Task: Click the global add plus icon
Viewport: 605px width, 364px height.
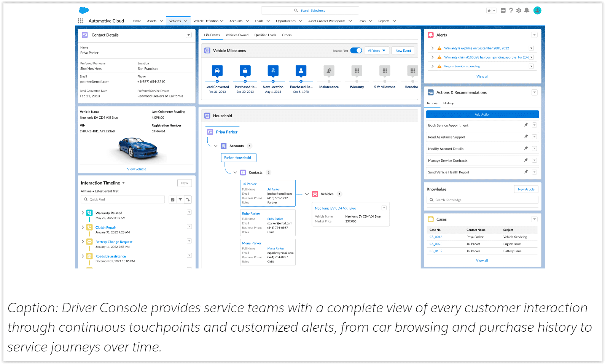Action: (503, 11)
